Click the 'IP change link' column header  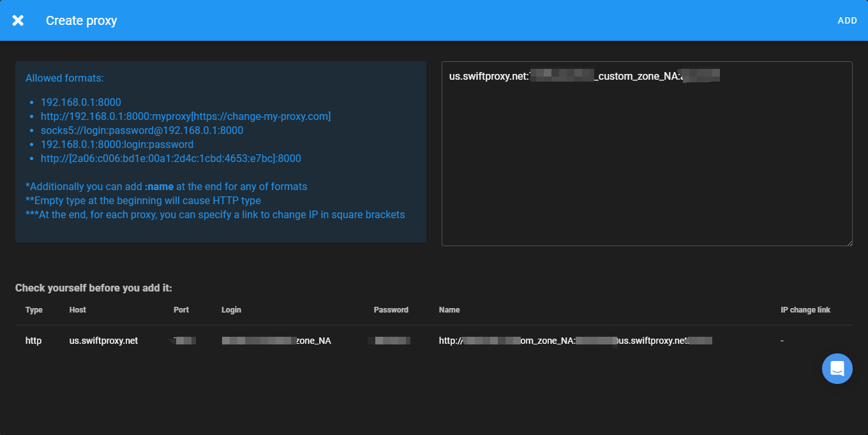point(805,310)
